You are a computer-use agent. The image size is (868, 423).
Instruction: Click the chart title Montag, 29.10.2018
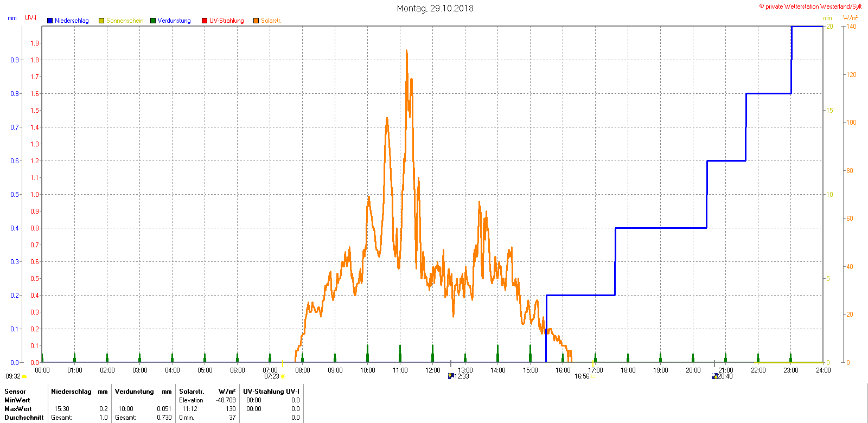tap(435, 8)
